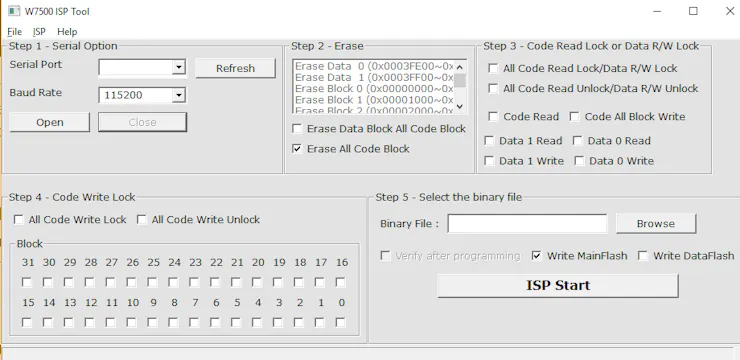Image resolution: width=740 pixels, height=360 pixels.
Task: Check the block 3 write lock box
Action: [x=278, y=322]
